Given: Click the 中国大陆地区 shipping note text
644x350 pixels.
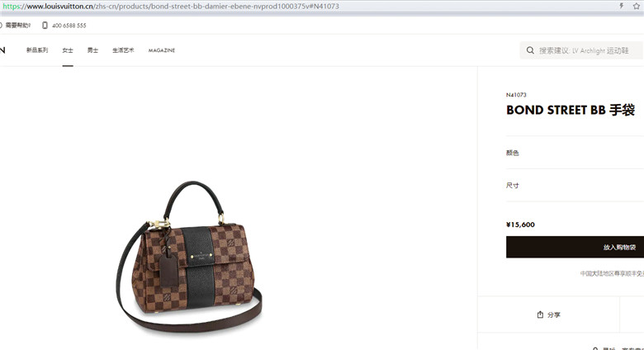Looking at the screenshot, I should tap(612, 273).
